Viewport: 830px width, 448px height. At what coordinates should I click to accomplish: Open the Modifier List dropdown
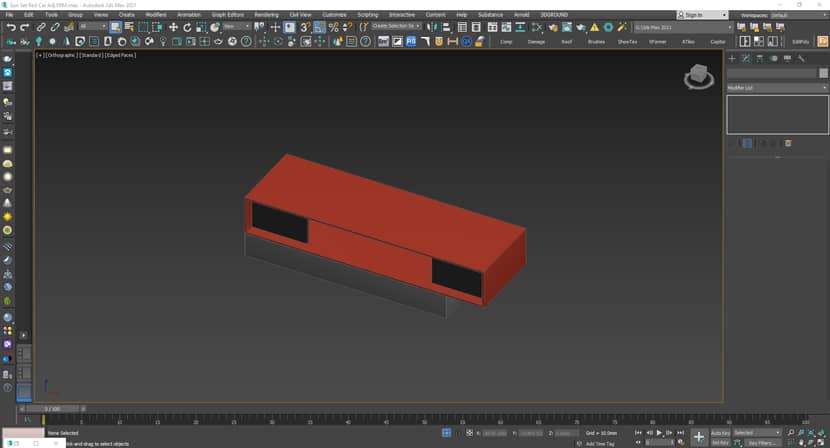(x=776, y=88)
